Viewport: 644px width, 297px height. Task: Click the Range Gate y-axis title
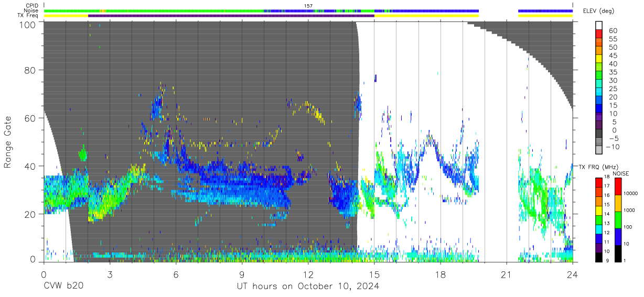tap(8, 142)
